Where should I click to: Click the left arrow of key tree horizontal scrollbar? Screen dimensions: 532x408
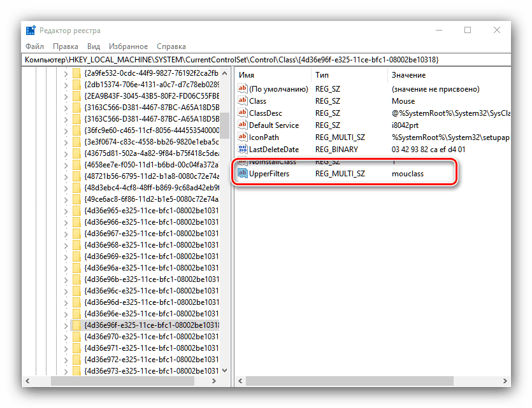tap(27, 381)
